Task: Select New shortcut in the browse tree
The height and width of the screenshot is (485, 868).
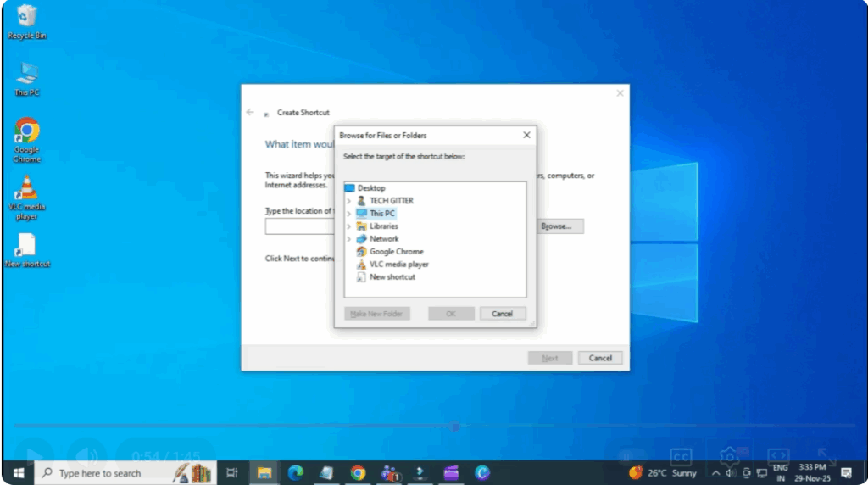Action: pos(392,277)
